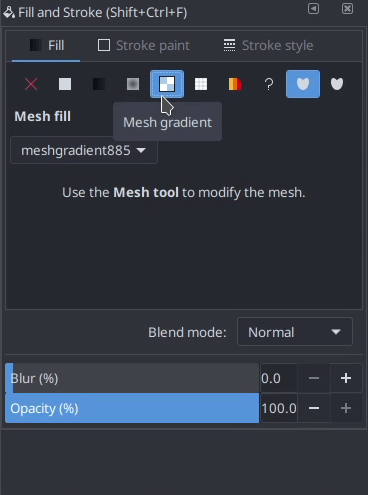The width and height of the screenshot is (368, 495).
Task: Open the Fill tab
Action: click(46, 45)
